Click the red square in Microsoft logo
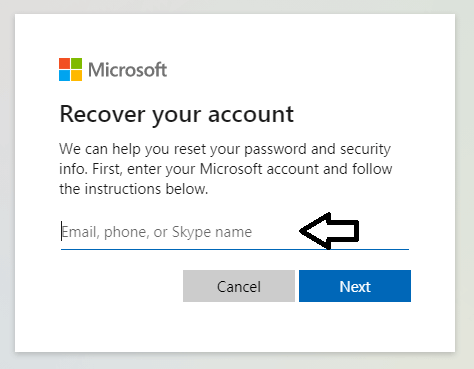 point(64,64)
